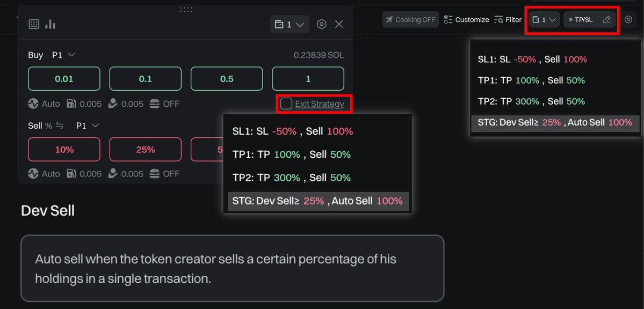
Task: Open the wallet 1 dropdown in trade panel
Action: (x=290, y=24)
